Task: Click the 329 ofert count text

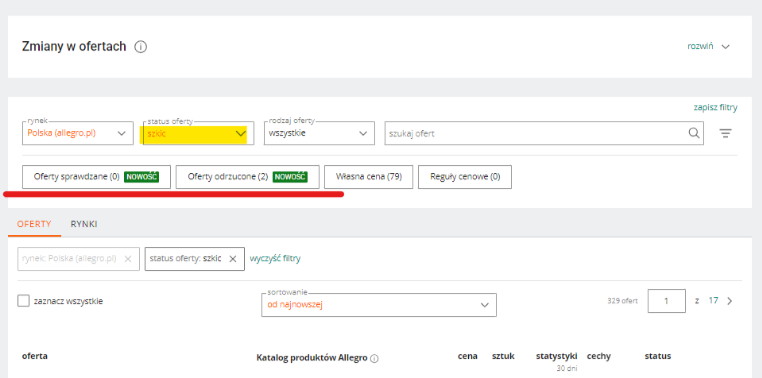Action: (623, 301)
